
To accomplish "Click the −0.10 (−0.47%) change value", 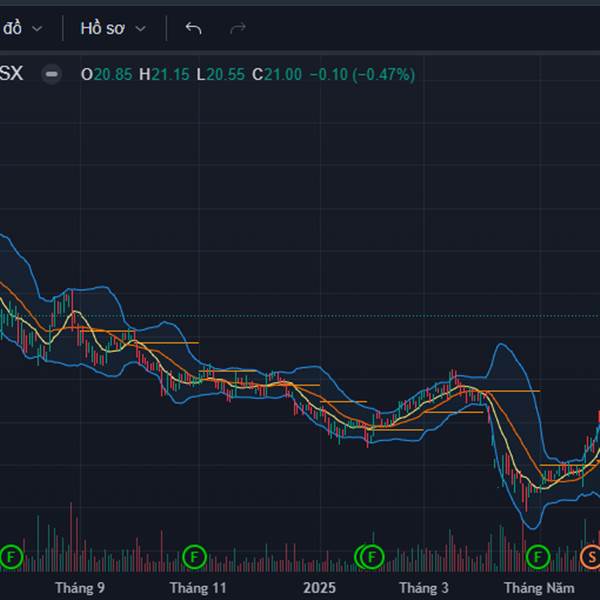I will pyautogui.click(x=362, y=74).
